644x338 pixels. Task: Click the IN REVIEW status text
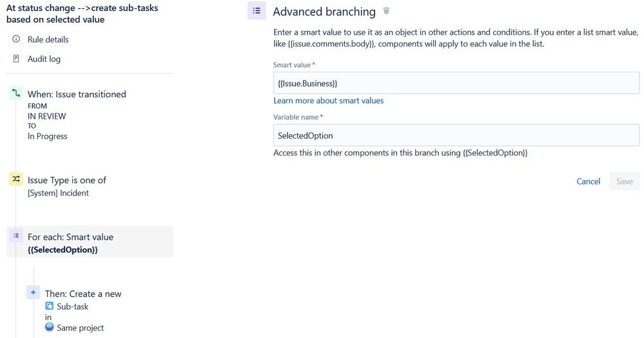(x=47, y=116)
